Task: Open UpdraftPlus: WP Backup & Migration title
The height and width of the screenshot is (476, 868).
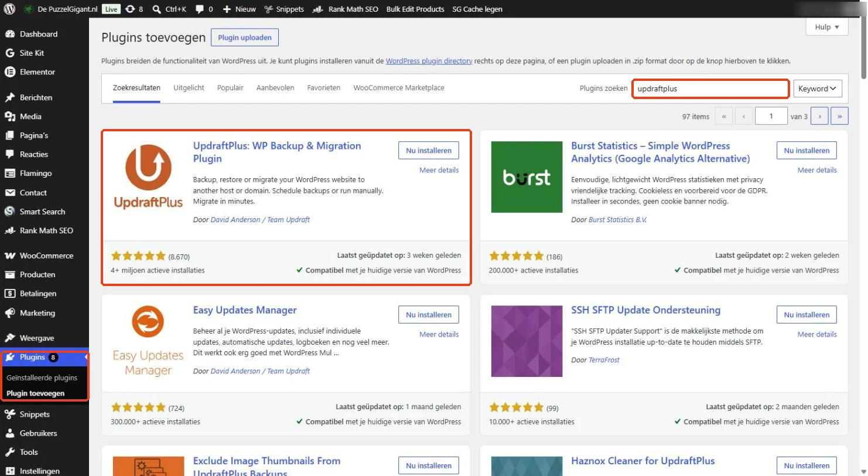Action: (x=277, y=152)
